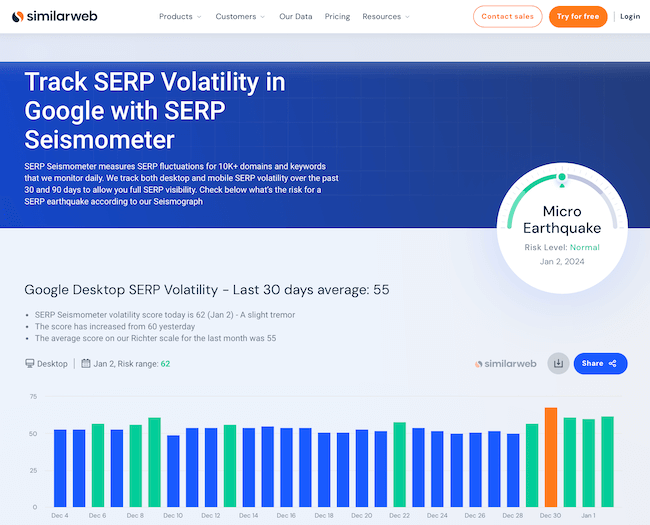Select the blue Dec 26 bar
Image resolution: width=650 pixels, height=525 pixels.
click(x=475, y=470)
